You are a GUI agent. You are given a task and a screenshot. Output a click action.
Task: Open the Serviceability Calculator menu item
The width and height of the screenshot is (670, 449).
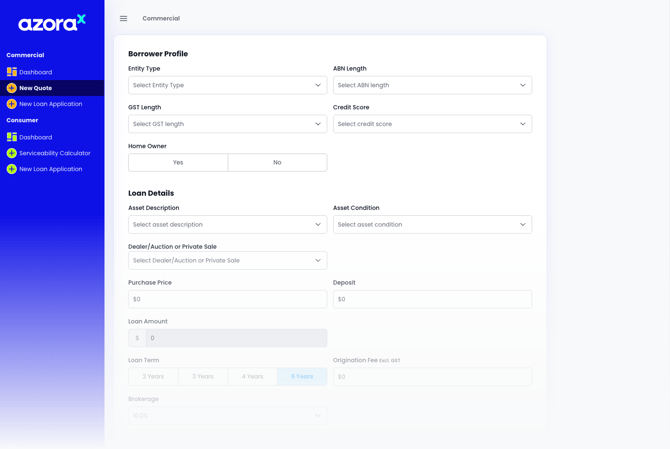[x=55, y=153]
